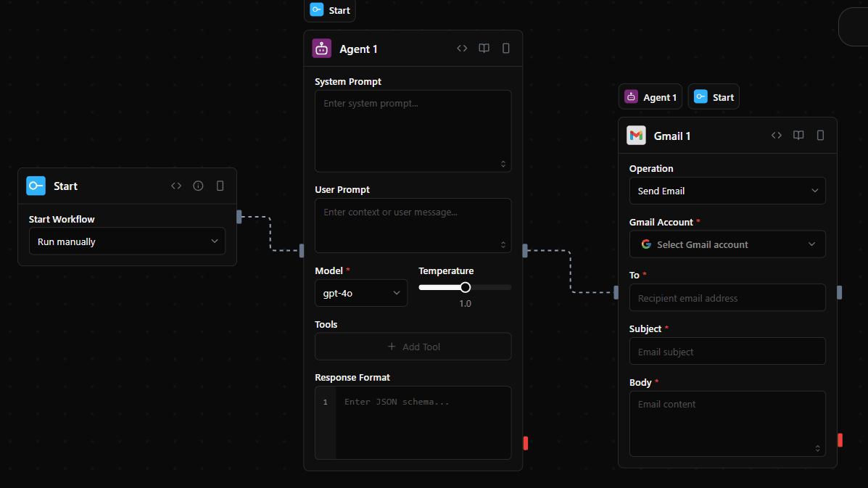This screenshot has width=868, height=488.
Task: Click the Add Tool button
Action: click(x=413, y=347)
